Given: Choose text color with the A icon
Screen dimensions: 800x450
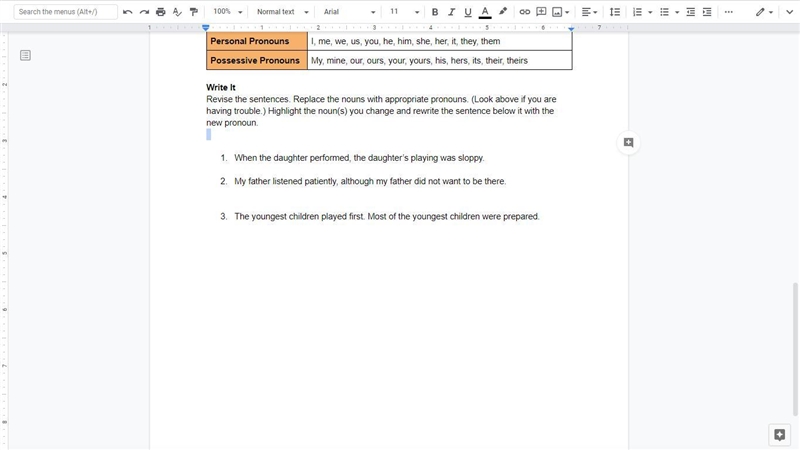Looking at the screenshot, I should point(485,12).
